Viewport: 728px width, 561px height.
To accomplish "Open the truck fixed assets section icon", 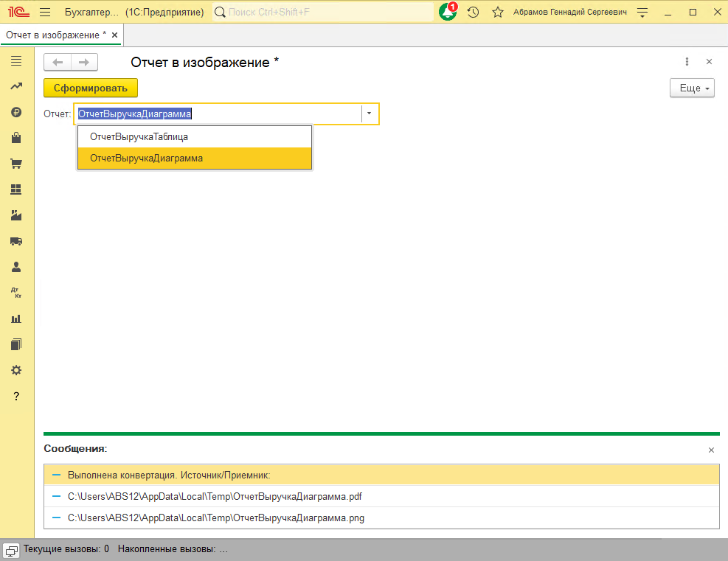I will (16, 241).
